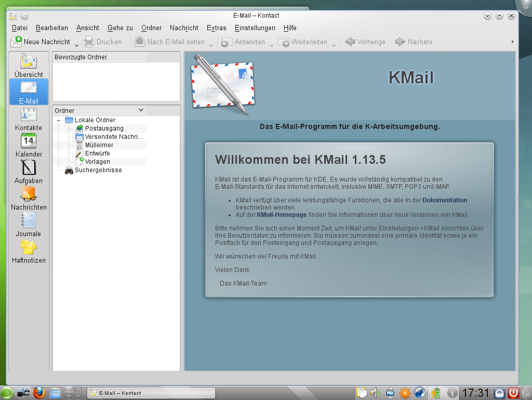
Task: Open the Extras menu
Action: [x=216, y=28]
